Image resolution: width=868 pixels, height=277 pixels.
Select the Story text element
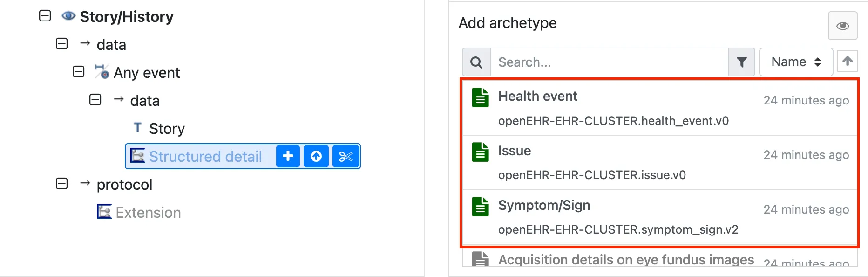pos(167,129)
